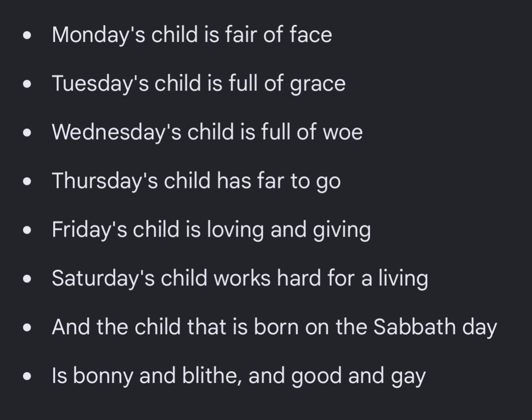Click the line "Tuesday's child is full of grace"
Image resolution: width=532 pixels, height=420 pixels.
(x=198, y=84)
